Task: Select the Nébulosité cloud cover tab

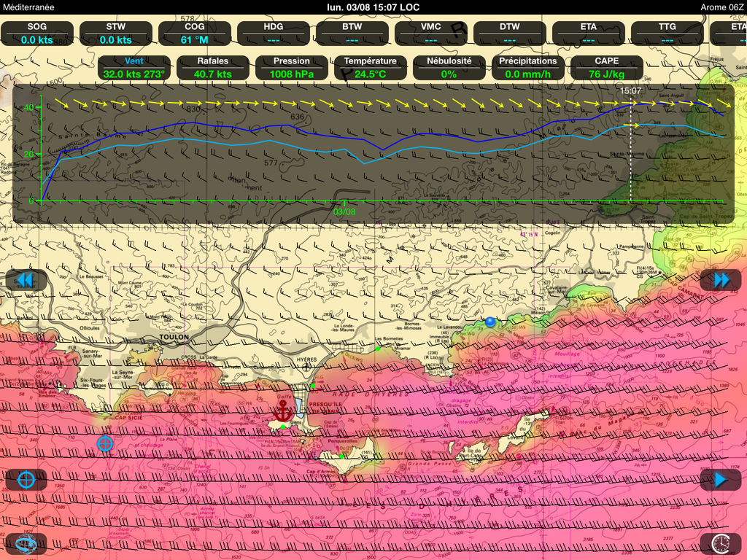Action: tap(449, 68)
